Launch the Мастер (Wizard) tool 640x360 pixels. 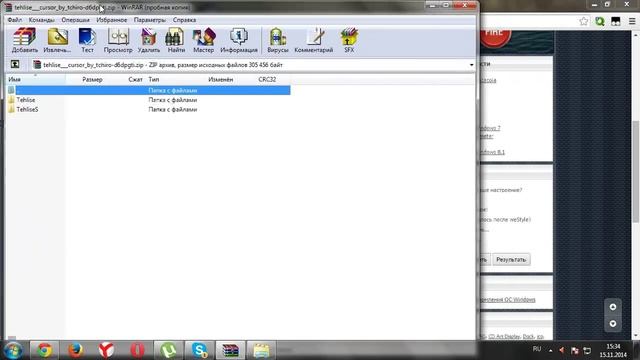pyautogui.click(x=203, y=40)
